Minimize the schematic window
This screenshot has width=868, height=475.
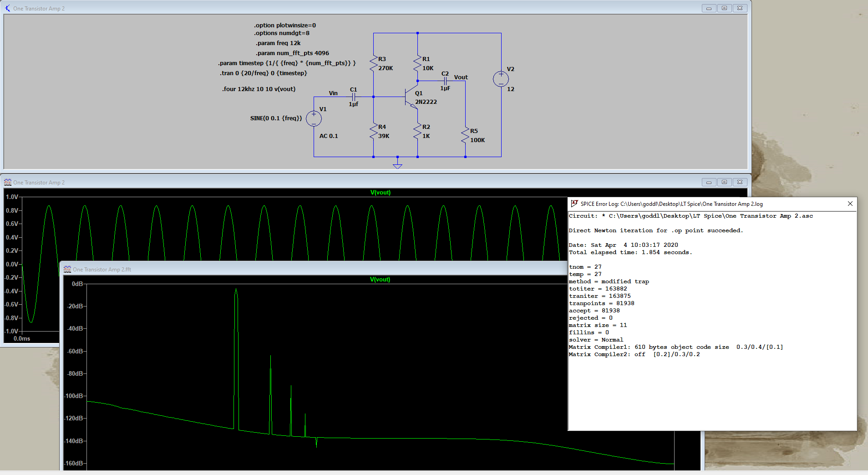click(709, 8)
